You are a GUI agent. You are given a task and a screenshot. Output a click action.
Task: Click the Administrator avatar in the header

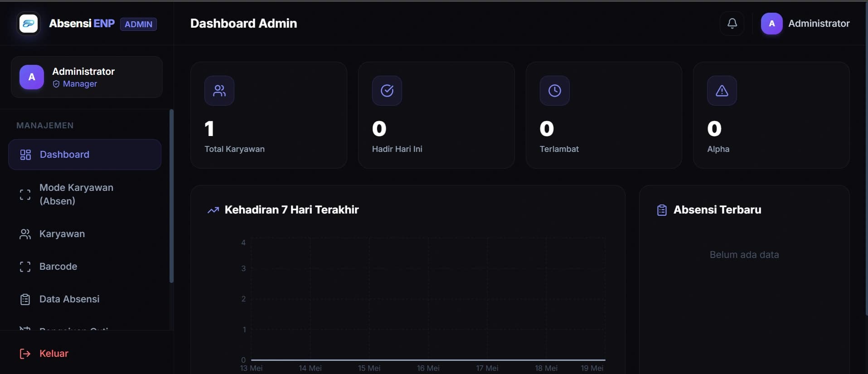[x=771, y=24]
